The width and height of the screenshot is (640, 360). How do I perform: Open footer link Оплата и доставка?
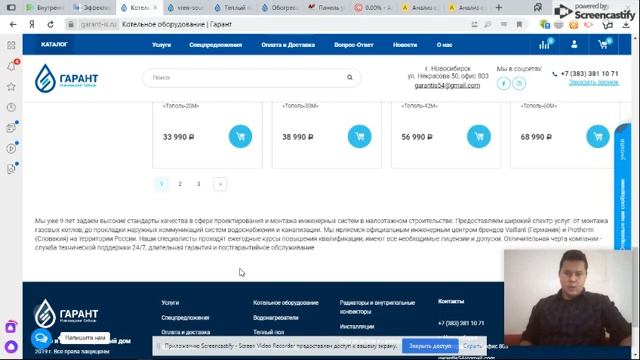click(185, 332)
